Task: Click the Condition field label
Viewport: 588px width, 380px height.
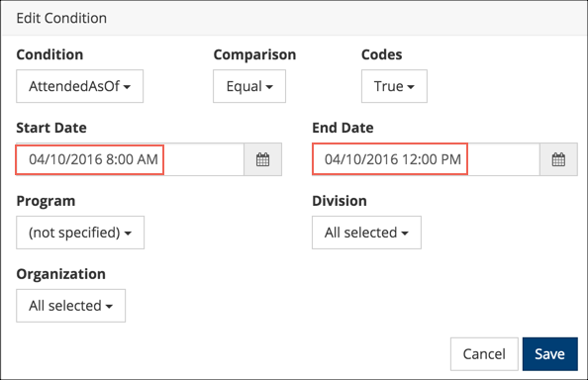Action: (x=49, y=54)
